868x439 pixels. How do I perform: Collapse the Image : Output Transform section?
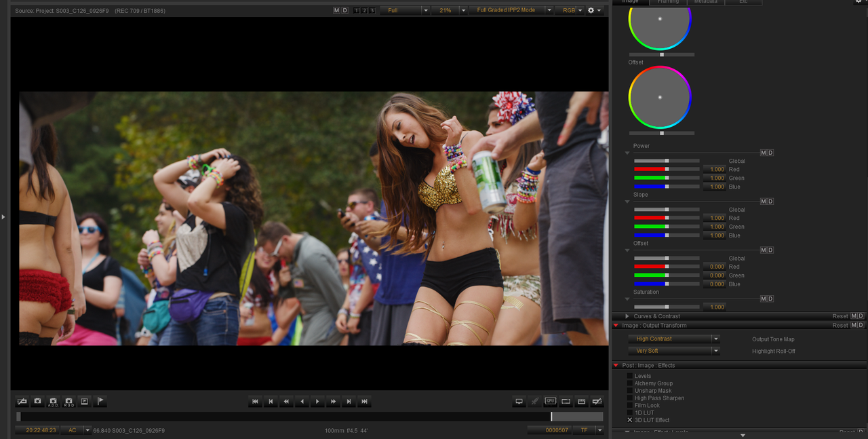[x=616, y=326]
